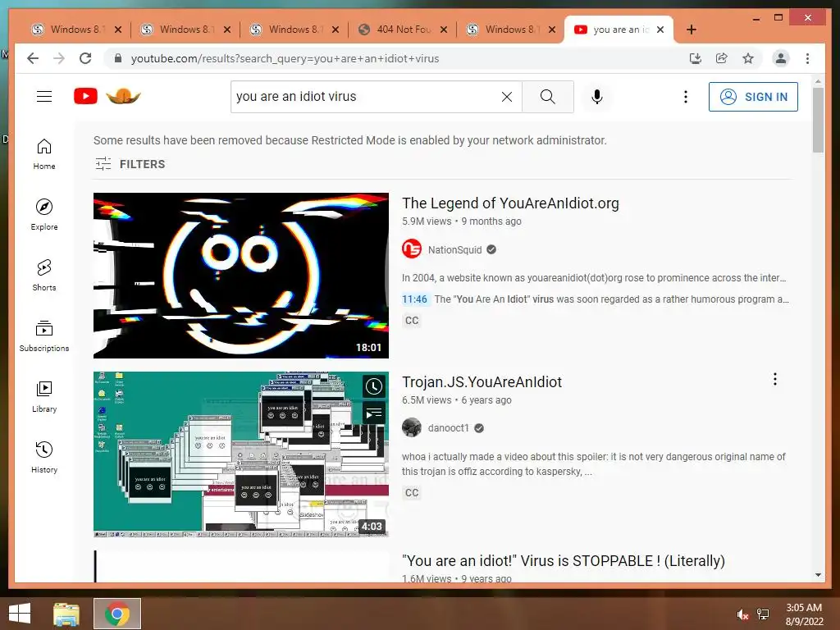
Task: Click the NationSquid channel avatar
Action: 412,249
